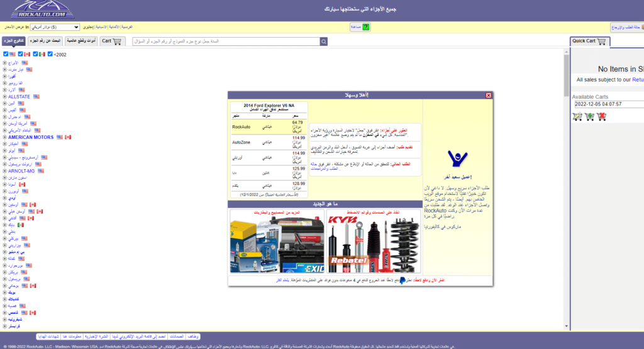644x349 pixels.
Task: Open the gift certificates footer link
Action: coord(48,336)
